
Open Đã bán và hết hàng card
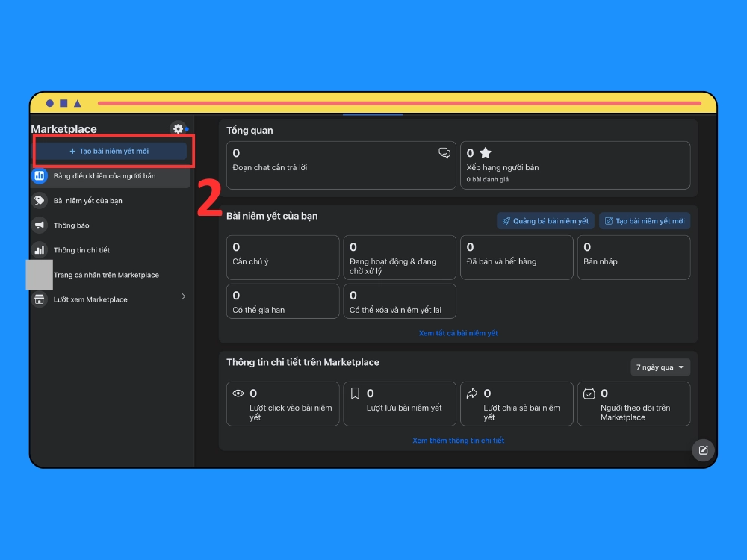pos(516,257)
